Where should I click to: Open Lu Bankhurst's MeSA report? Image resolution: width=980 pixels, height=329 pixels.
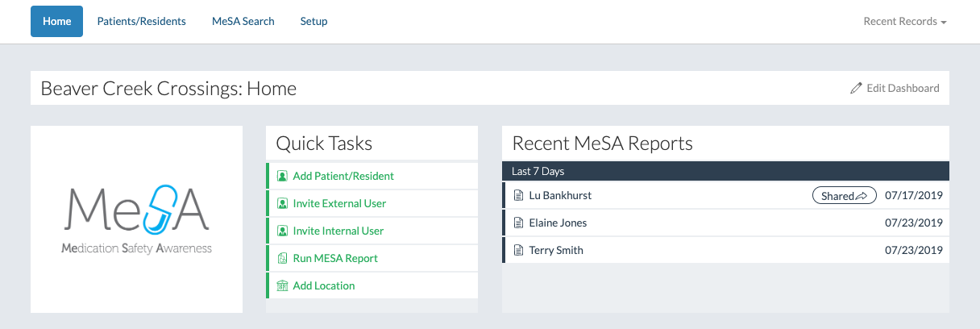tap(560, 195)
